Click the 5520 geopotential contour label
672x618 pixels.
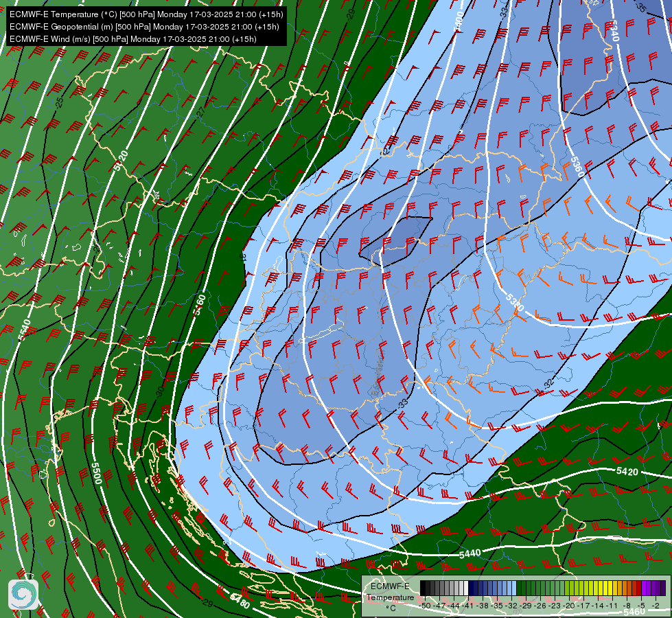point(121,161)
